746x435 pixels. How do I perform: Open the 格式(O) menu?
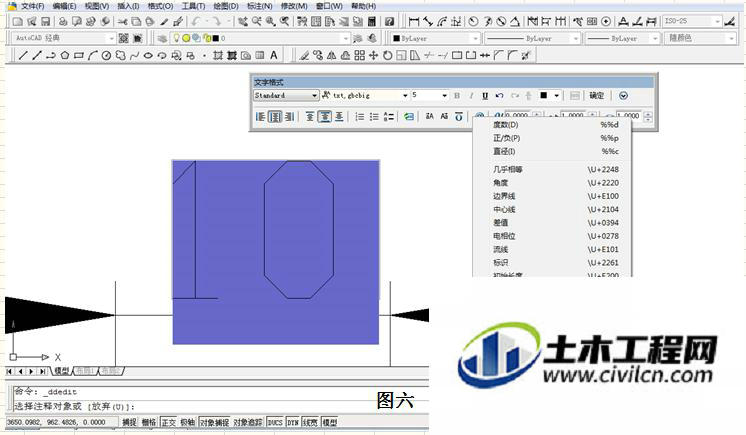tap(160, 6)
